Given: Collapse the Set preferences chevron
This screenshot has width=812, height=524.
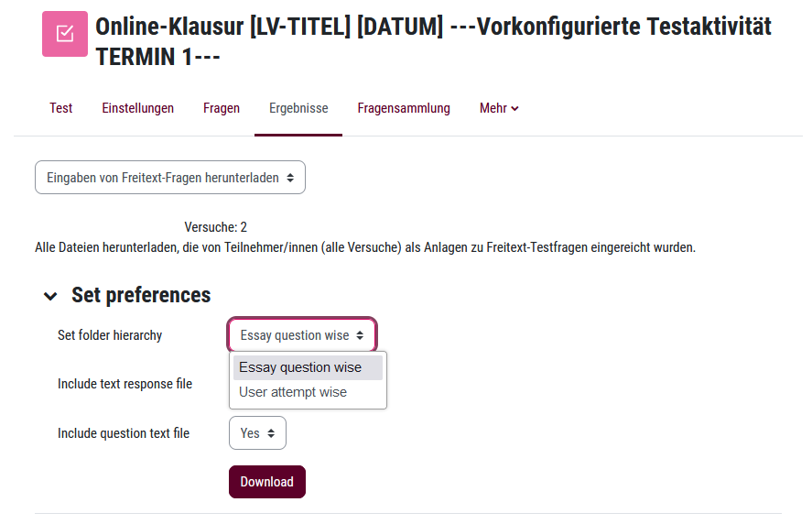Looking at the screenshot, I should tap(50, 296).
